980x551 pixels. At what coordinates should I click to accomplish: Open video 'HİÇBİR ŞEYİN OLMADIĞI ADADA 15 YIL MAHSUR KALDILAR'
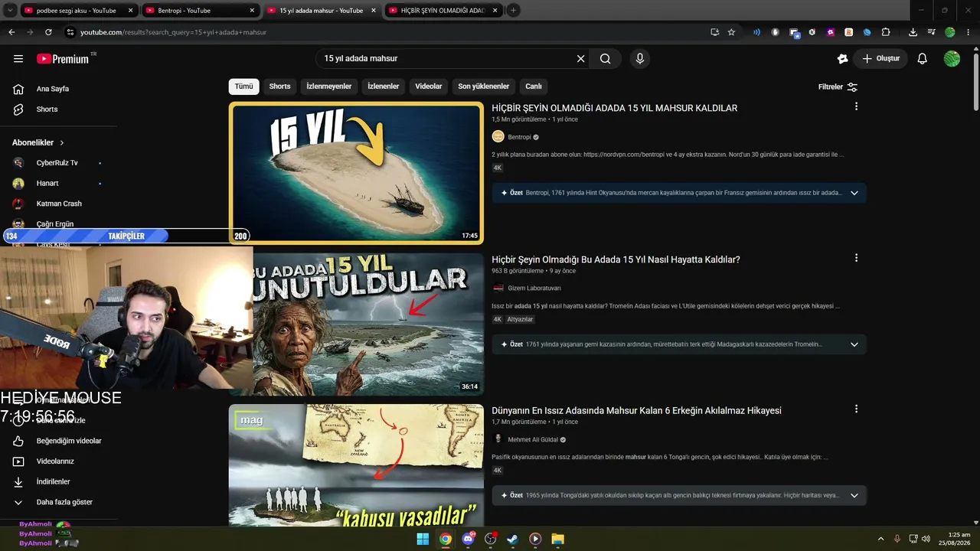[614, 108]
